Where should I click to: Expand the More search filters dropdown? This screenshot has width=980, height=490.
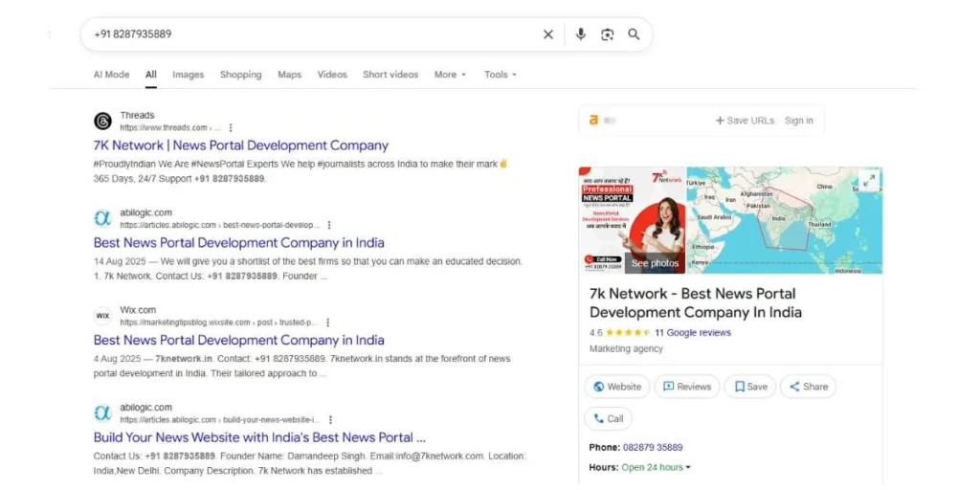(x=450, y=75)
